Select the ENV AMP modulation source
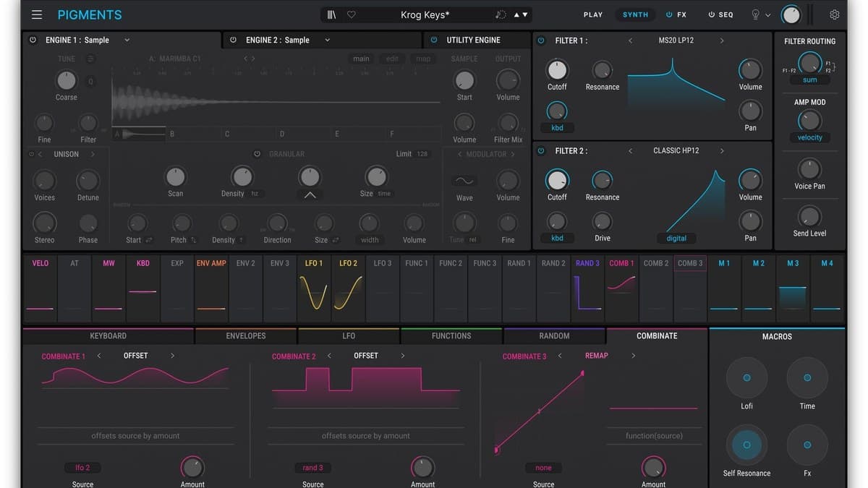Screen dimensions: 868x488 click(211, 287)
